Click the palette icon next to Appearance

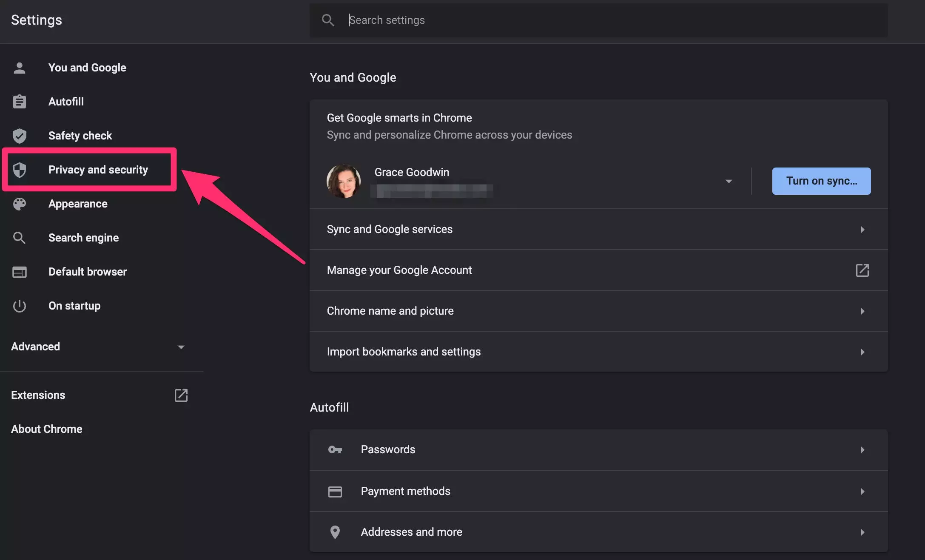coord(20,204)
